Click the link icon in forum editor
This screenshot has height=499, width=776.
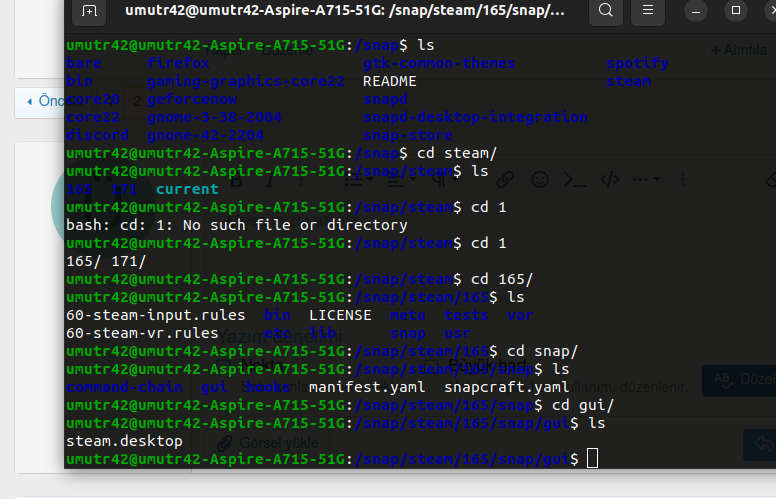[505, 179]
